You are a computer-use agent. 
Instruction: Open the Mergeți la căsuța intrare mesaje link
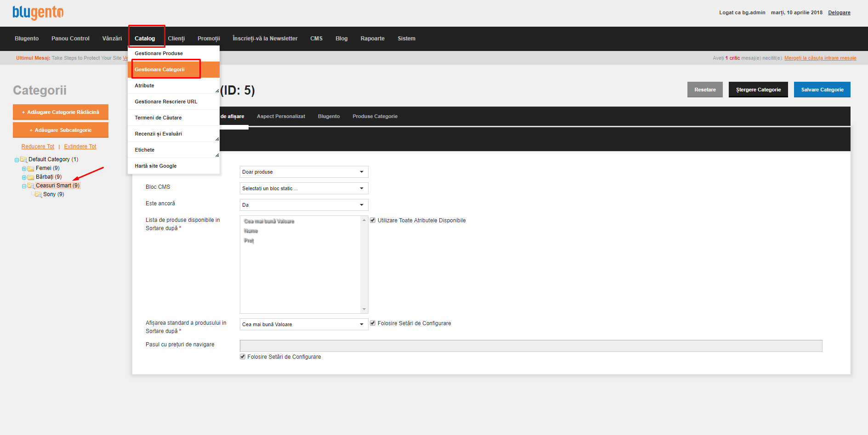tap(820, 58)
